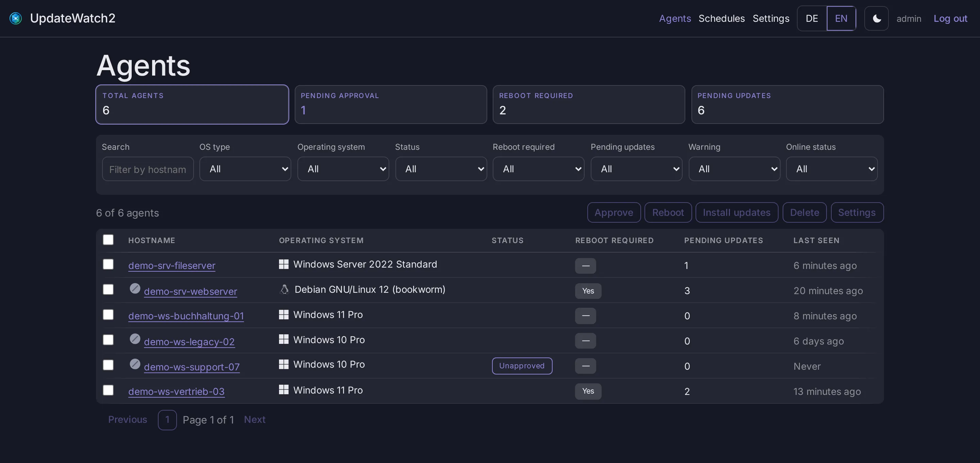980x463 pixels.
Task: Select the Pending Updates summary card
Action: tap(787, 104)
